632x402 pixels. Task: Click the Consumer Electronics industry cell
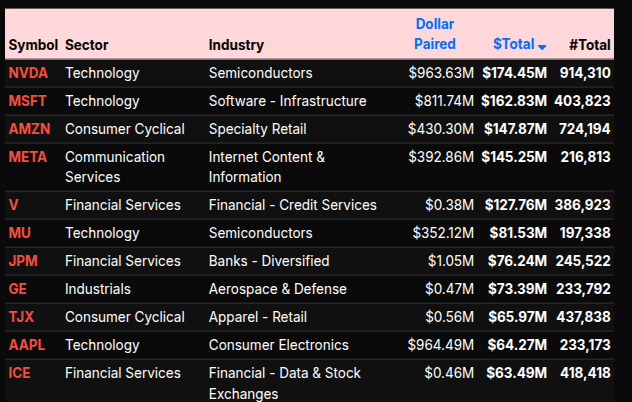pyautogui.click(x=279, y=345)
